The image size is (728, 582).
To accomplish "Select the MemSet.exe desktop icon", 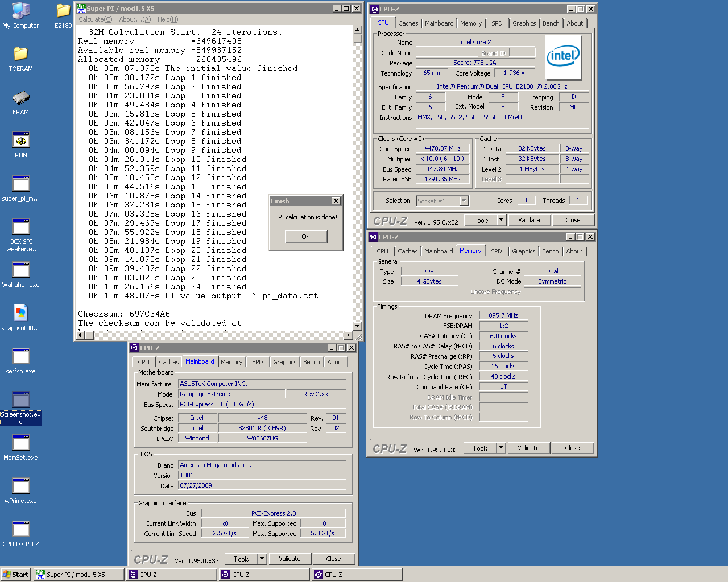I will coord(20,447).
